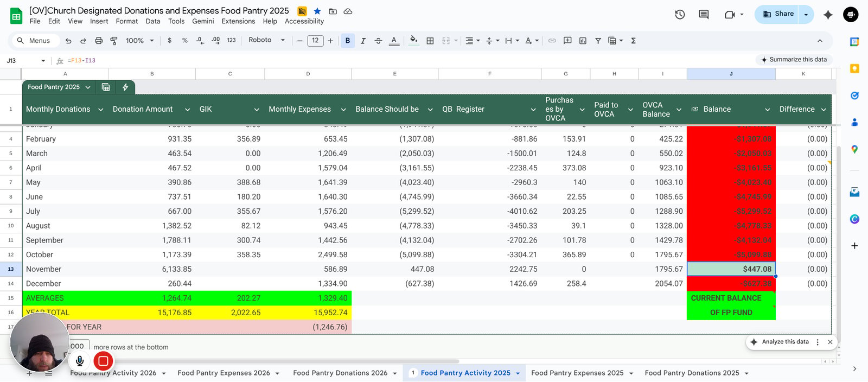Toggle strikethrough formatting
Screen dimensions: 868x382
(379, 41)
